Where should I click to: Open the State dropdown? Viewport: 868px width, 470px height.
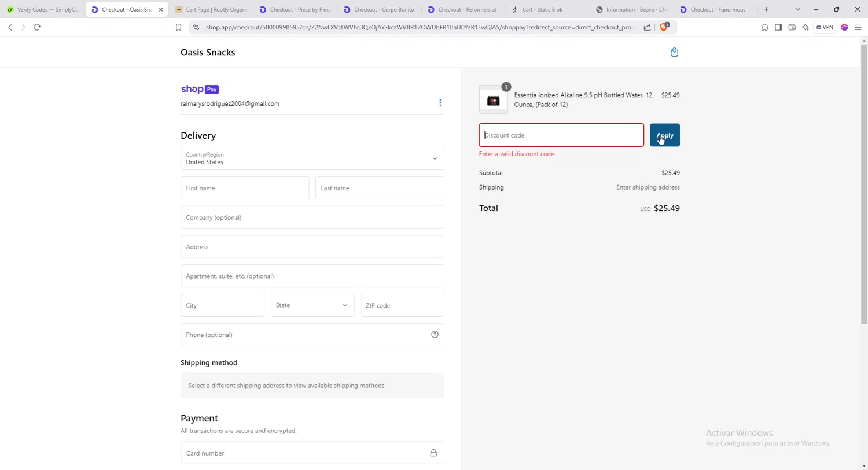point(312,305)
